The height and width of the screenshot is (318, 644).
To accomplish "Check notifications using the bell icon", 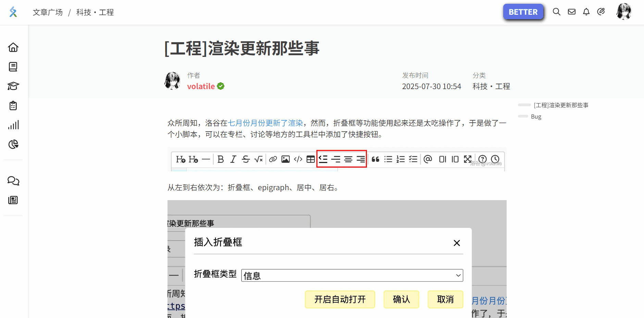I will [586, 12].
